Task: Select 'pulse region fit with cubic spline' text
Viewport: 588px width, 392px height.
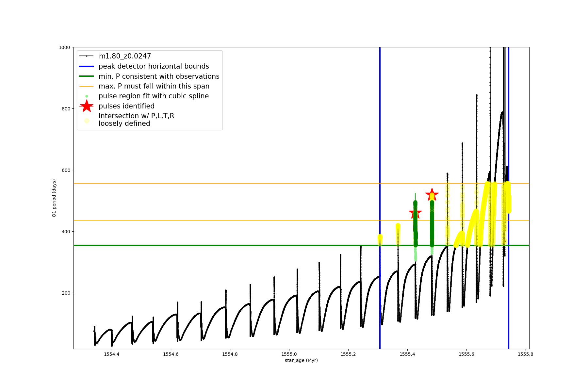Action: click(x=154, y=96)
